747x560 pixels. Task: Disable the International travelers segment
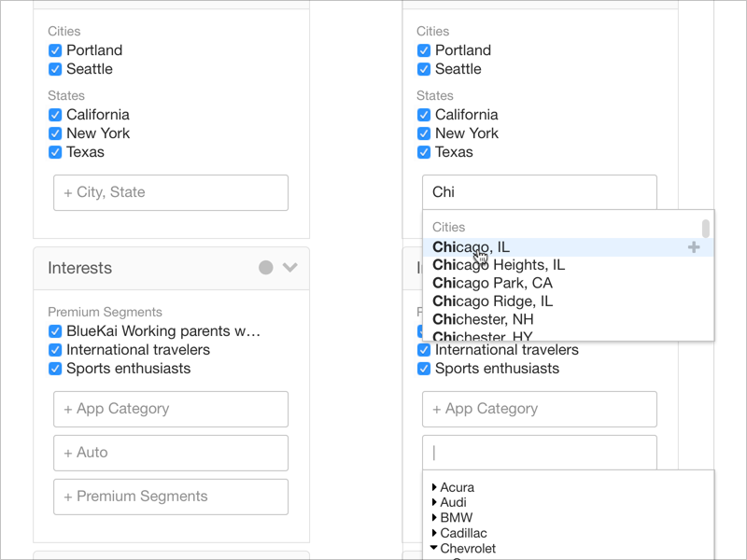(55, 350)
